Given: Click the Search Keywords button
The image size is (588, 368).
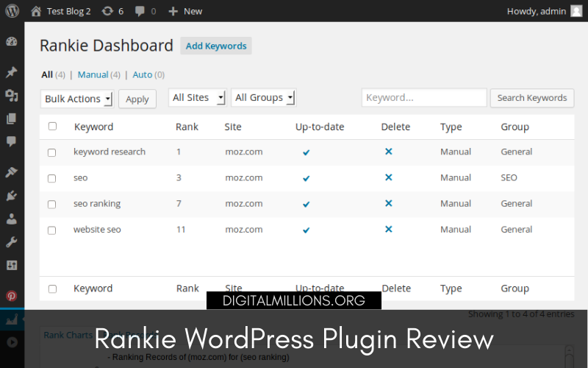Looking at the screenshot, I should click(531, 98).
